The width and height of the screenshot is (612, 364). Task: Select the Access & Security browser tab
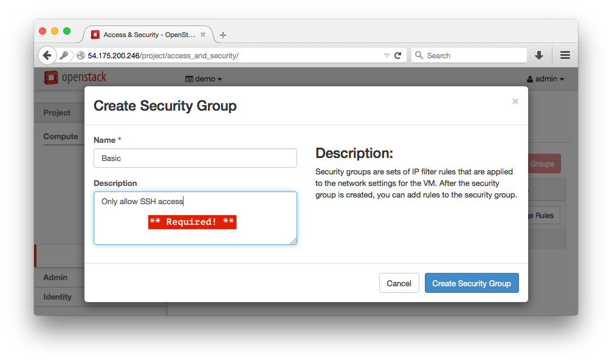pos(149,35)
